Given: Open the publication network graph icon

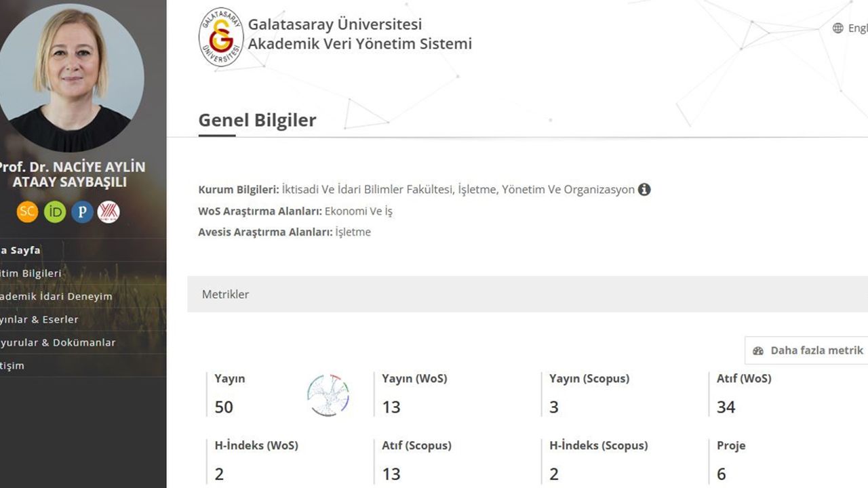Looking at the screenshot, I should [328, 395].
